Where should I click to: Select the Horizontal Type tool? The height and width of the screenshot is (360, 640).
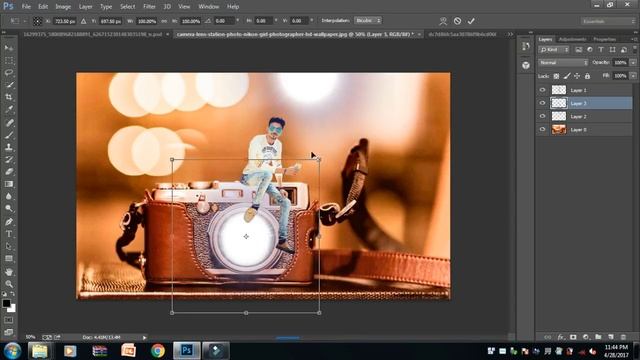(x=9, y=234)
